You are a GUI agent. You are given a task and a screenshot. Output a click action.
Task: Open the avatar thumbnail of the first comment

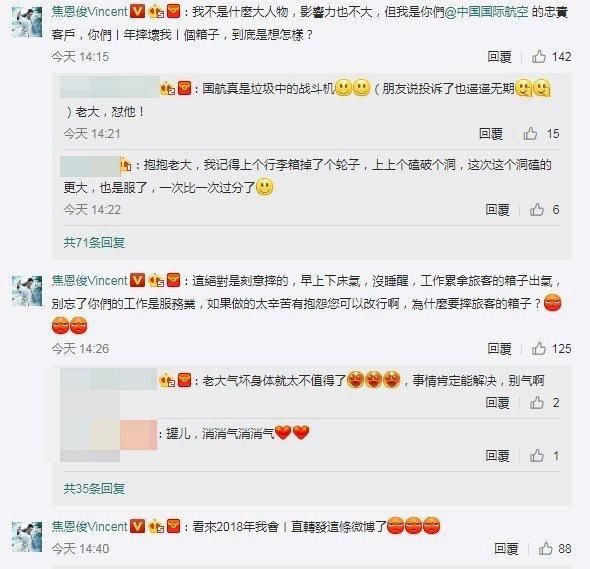pyautogui.click(x=27, y=22)
